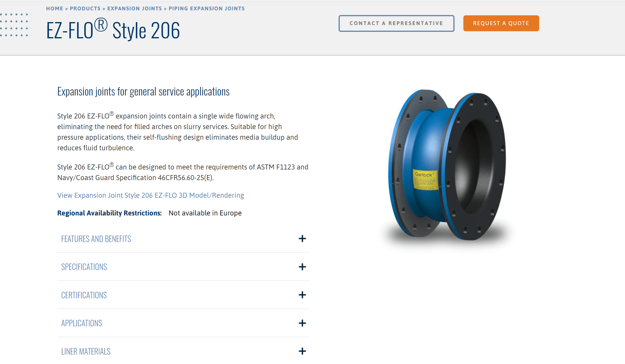Go to HOME in the breadcrumb
This screenshot has width=625, height=364.
click(x=55, y=9)
